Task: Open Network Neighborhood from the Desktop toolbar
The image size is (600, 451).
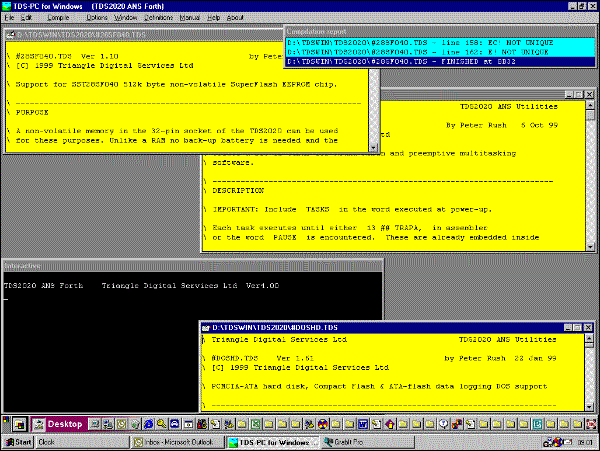Action: (x=108, y=424)
